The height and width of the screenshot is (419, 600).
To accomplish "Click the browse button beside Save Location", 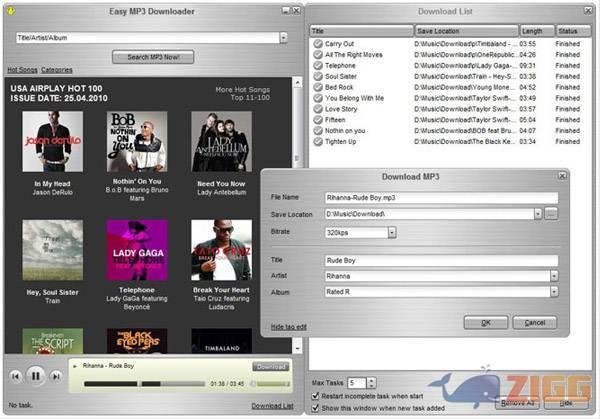I will point(551,214).
